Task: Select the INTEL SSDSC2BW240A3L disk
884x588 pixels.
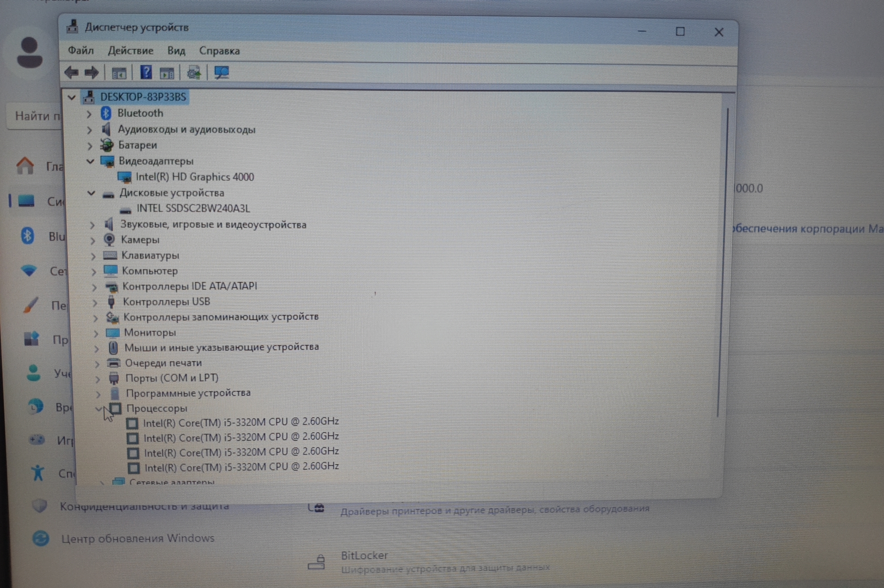Action: pyautogui.click(x=193, y=209)
